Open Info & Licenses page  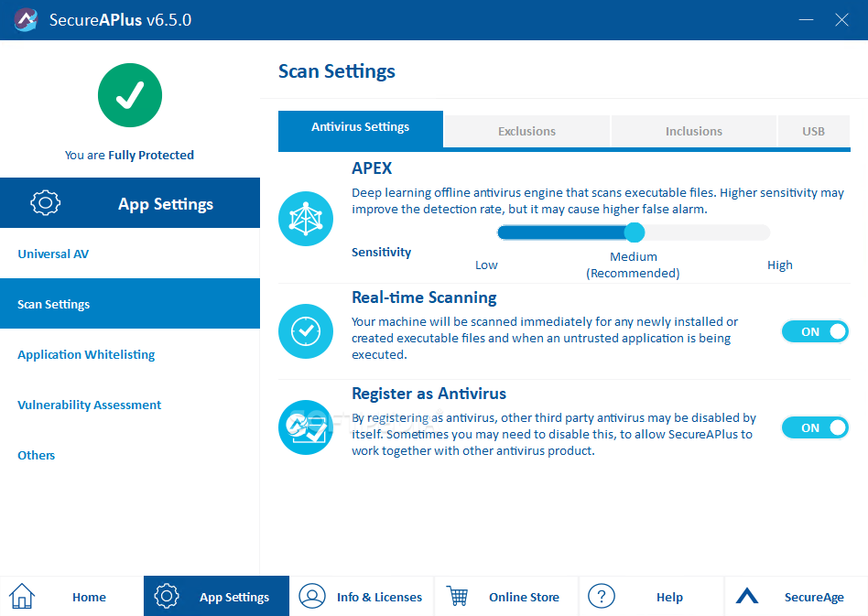coord(379,597)
